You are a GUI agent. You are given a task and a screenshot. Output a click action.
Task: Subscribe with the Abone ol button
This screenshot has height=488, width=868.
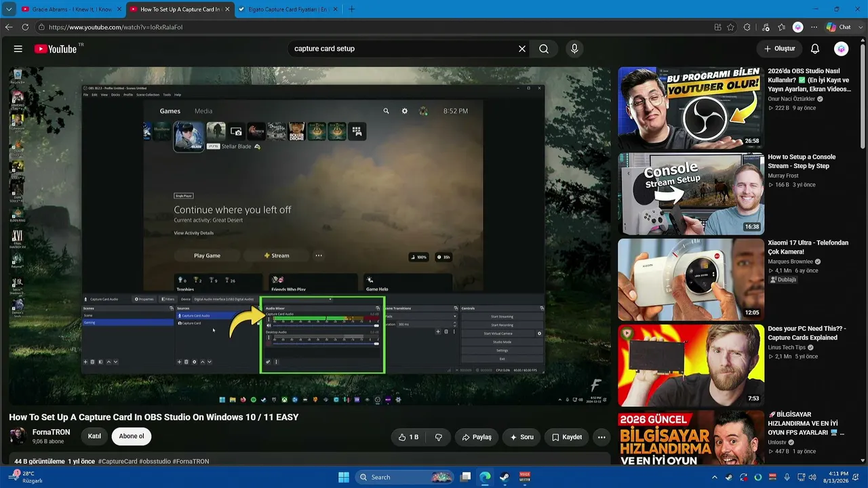point(132,436)
